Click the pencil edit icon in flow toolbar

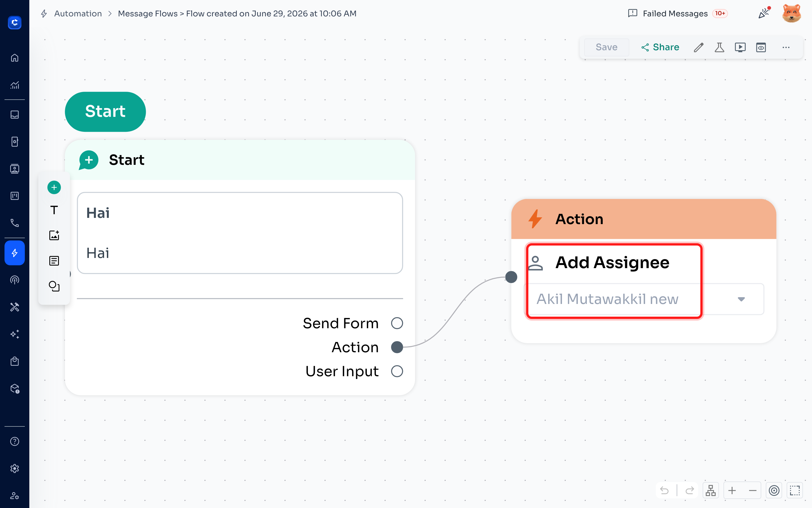point(699,47)
